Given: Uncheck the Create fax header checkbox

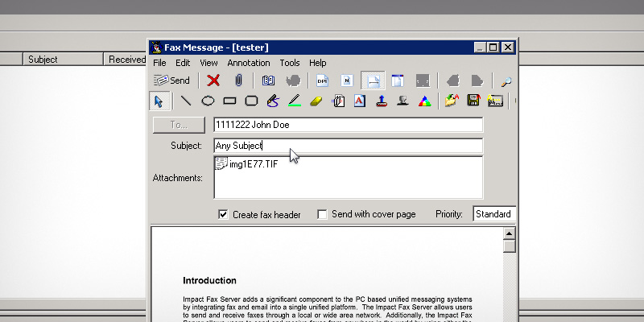Looking at the screenshot, I should coord(223,215).
